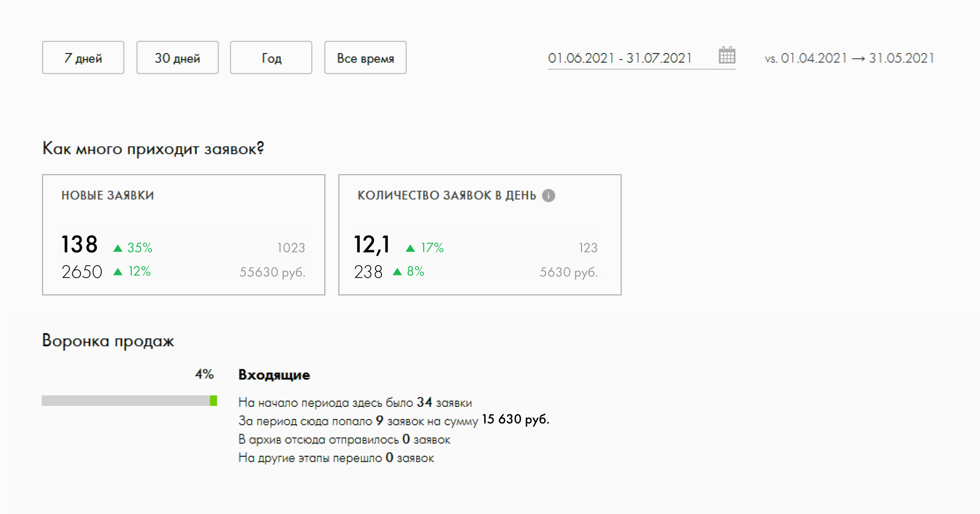Open the Новые заявки card

184,235
